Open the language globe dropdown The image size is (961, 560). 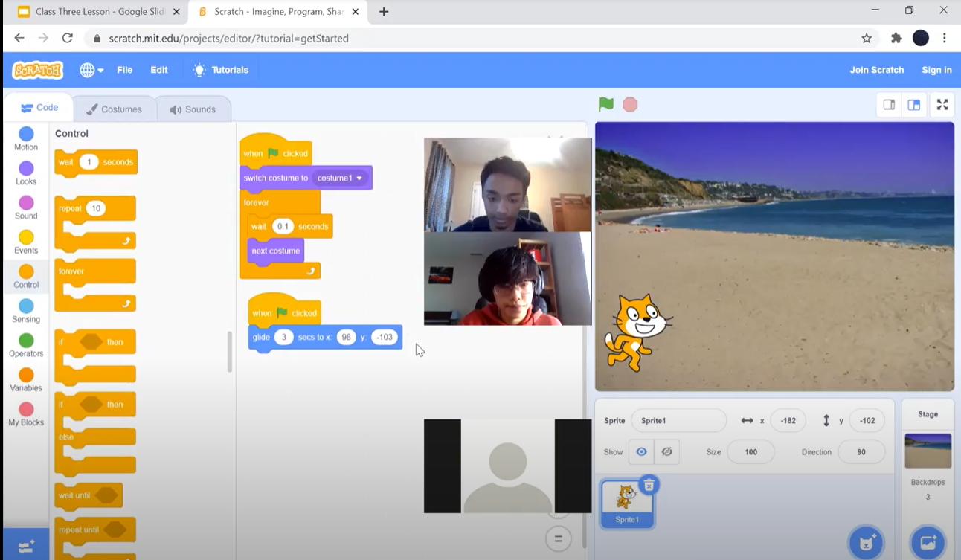click(91, 70)
